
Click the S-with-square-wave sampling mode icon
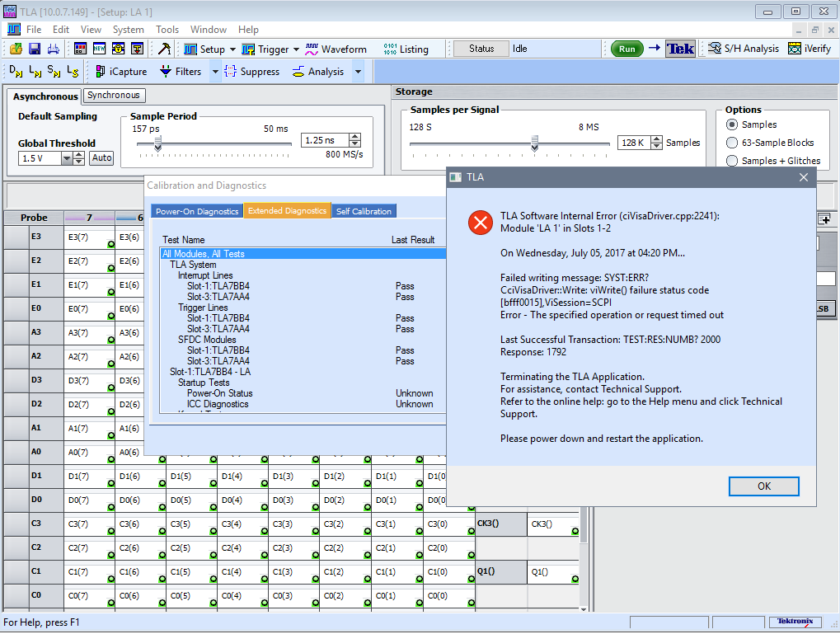54,71
